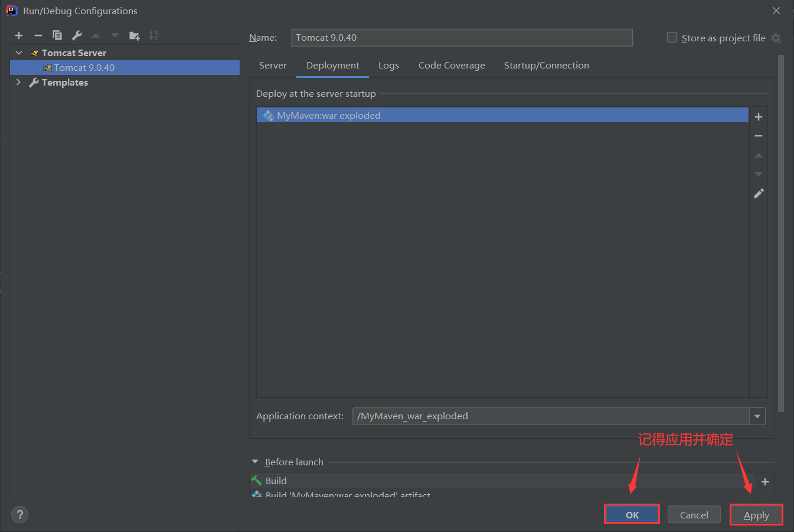Open the Logs tab
The width and height of the screenshot is (794, 532).
tap(388, 66)
